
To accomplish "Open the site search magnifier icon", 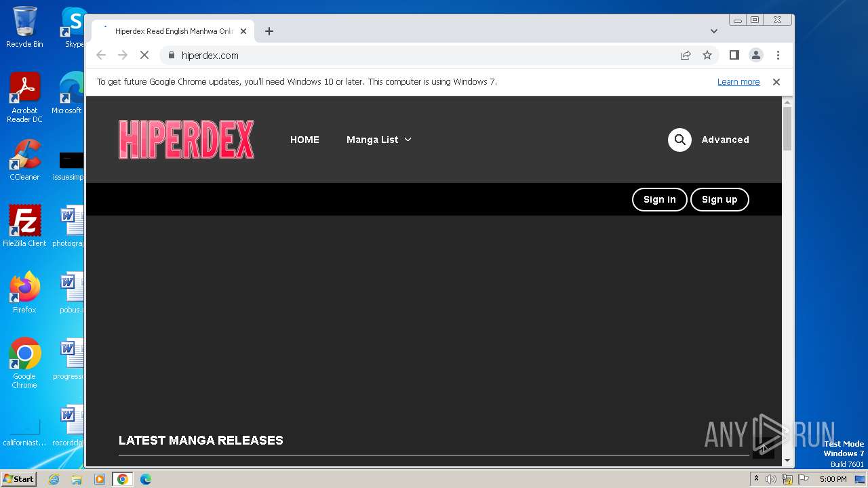I will 679,140.
